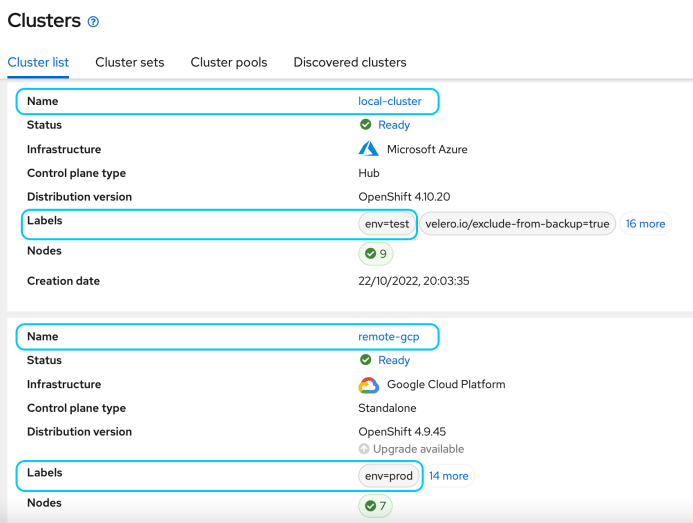693x523 pixels.
Task: Click the Ready status link for local-cluster
Action: [x=394, y=125]
